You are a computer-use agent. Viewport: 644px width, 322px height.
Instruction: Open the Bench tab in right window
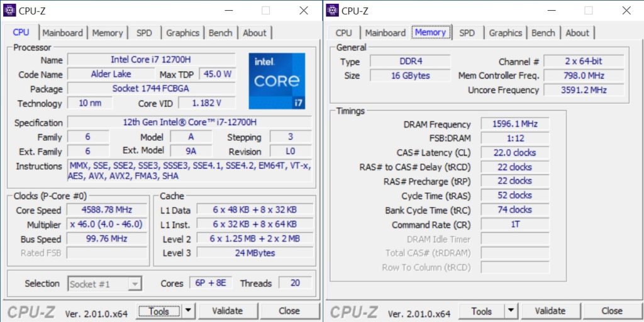[x=543, y=33]
